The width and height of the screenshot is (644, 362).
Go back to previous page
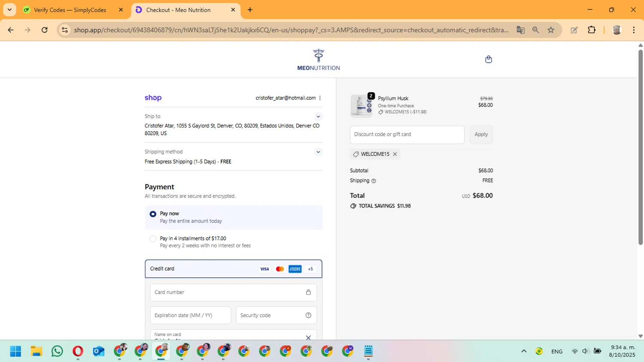(11, 30)
